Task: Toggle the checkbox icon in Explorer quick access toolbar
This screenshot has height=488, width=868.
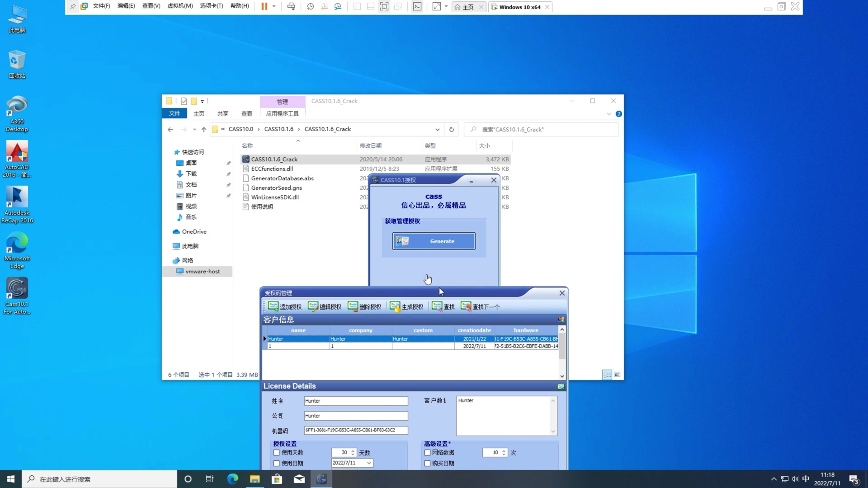Action: coord(184,101)
